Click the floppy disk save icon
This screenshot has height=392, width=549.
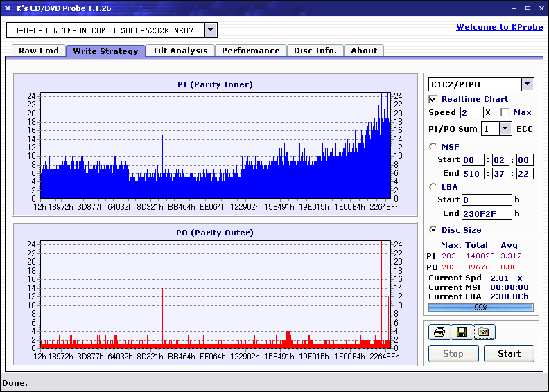[461, 332]
